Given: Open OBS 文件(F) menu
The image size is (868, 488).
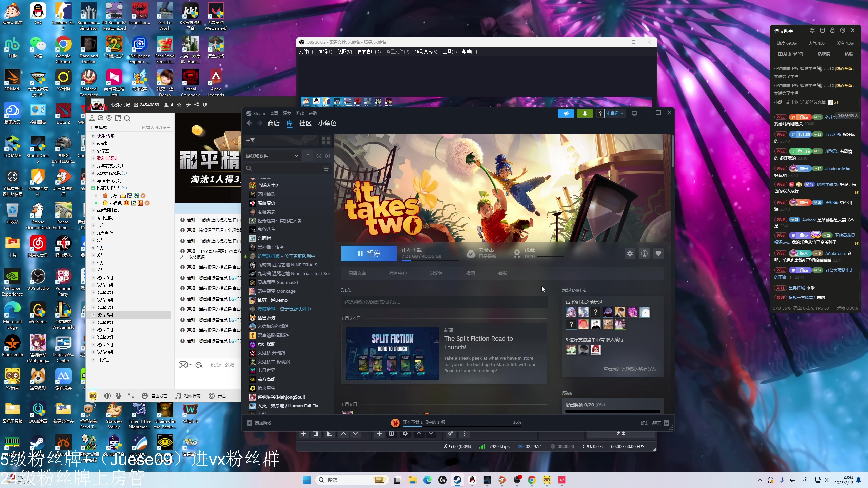Looking at the screenshot, I should point(306,52).
